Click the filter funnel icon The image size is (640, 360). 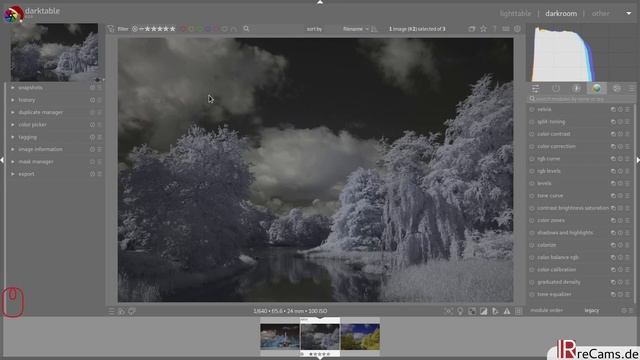pos(111,29)
